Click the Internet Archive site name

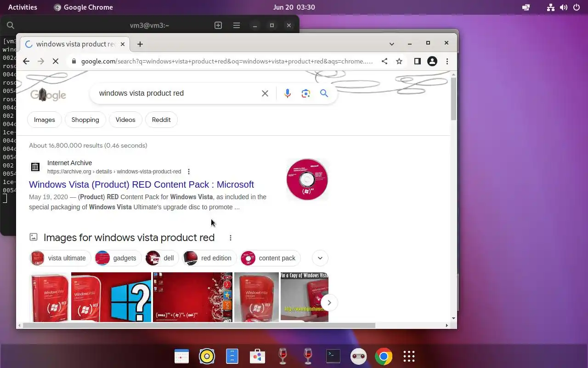[69, 163]
